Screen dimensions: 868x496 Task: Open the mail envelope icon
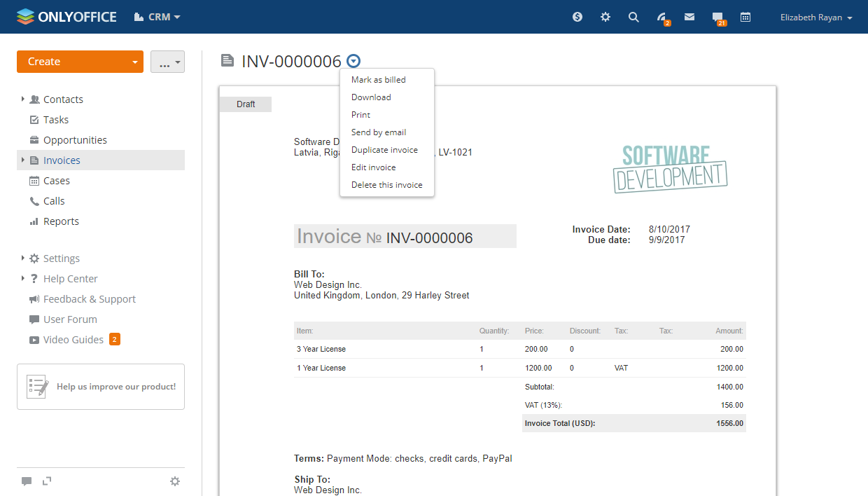coord(689,17)
